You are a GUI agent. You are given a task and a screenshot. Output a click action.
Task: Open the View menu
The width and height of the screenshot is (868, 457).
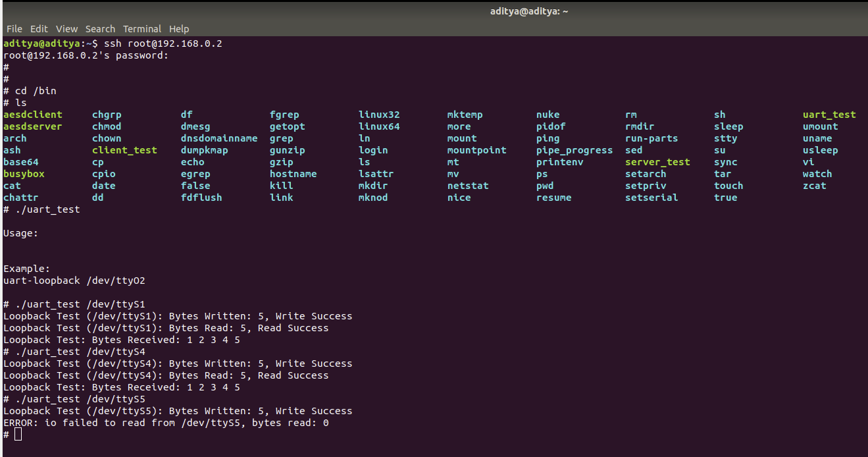pyautogui.click(x=66, y=28)
